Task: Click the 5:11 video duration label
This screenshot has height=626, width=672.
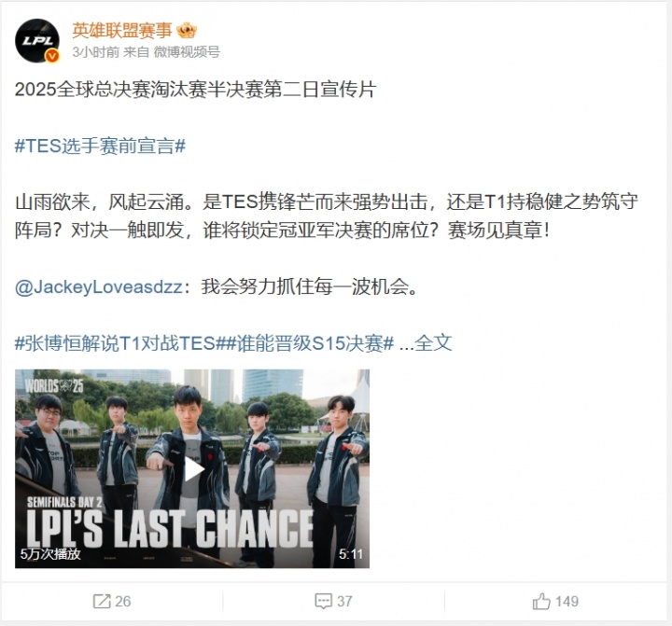Action: [351, 554]
